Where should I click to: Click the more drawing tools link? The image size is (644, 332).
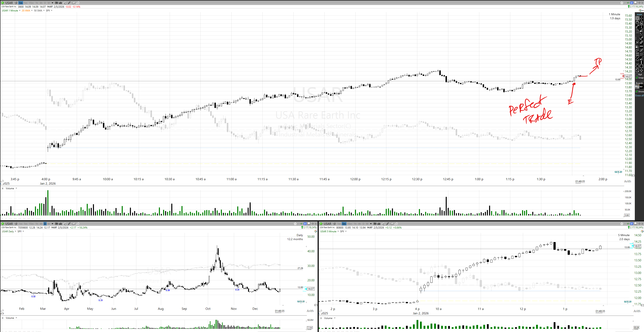(x=639, y=15)
